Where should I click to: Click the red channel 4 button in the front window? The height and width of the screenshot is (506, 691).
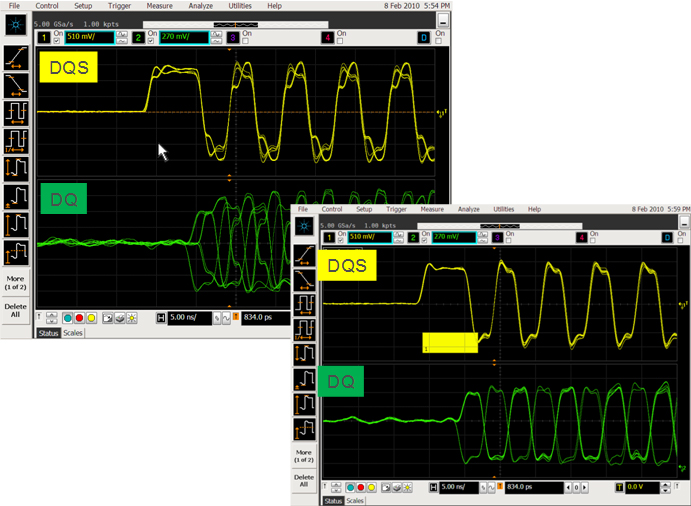582,237
